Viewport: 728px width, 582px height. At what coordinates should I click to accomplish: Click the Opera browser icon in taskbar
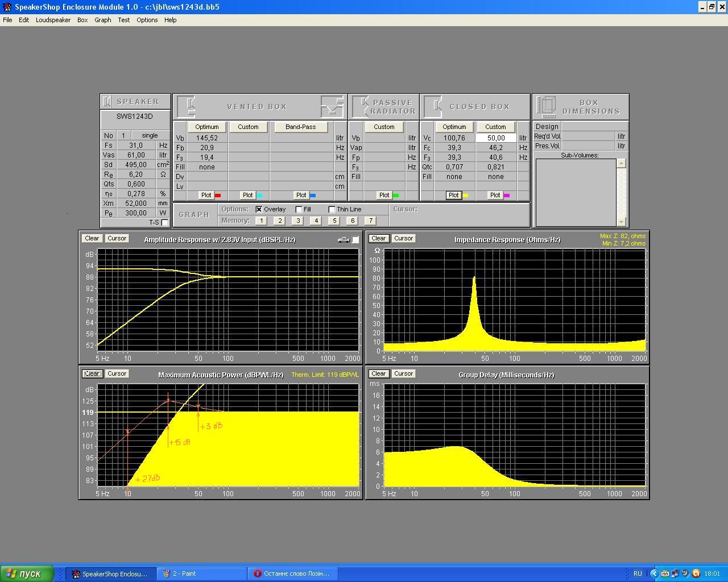tap(258, 573)
